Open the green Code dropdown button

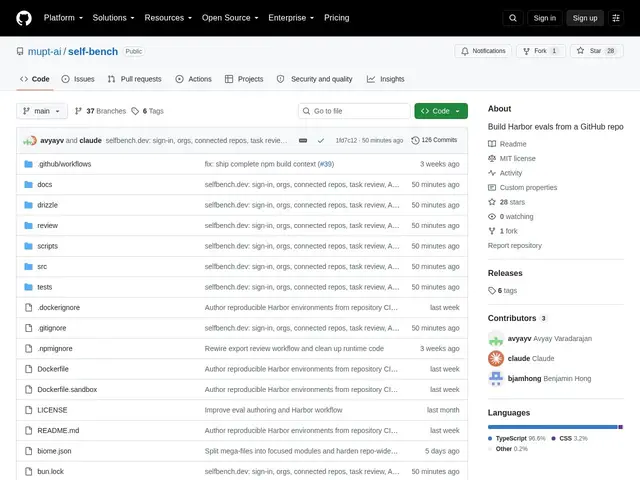tap(441, 111)
